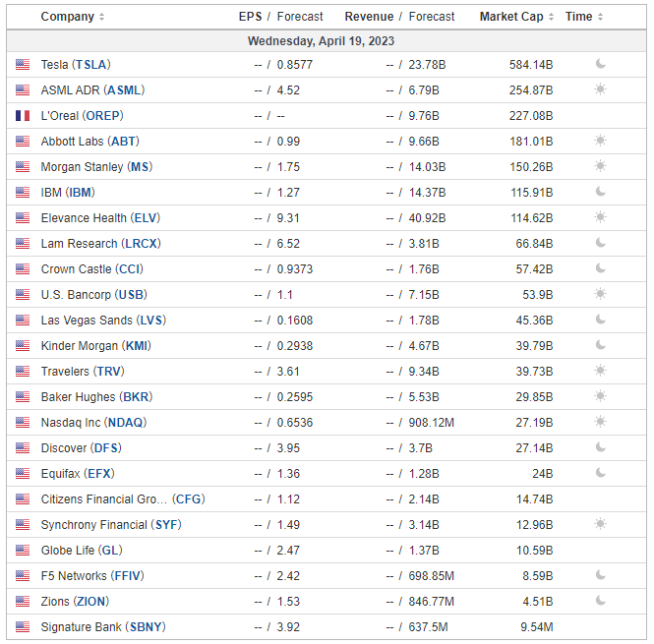Click the sun icon in Synchrony Financial row
This screenshot has width=654, height=644.
[600, 524]
